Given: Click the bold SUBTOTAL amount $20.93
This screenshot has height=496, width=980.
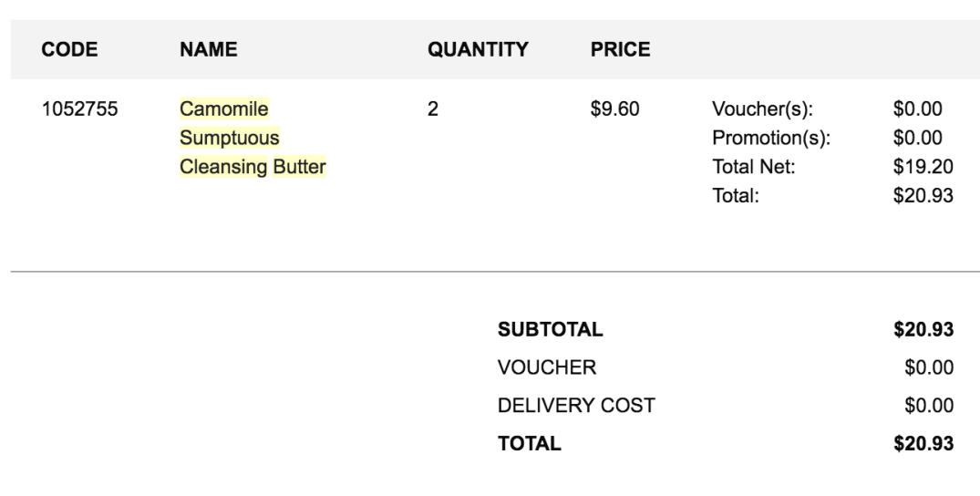Looking at the screenshot, I should (923, 330).
